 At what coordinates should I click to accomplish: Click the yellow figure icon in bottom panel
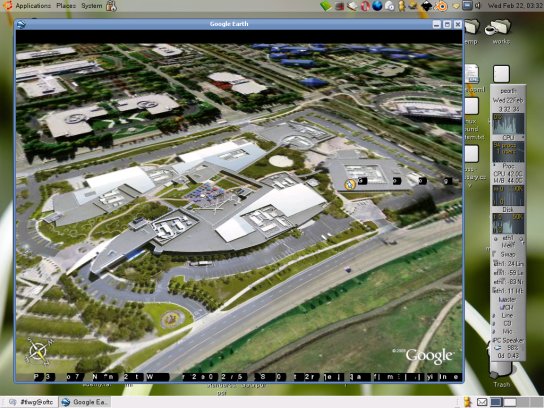[468, 402]
